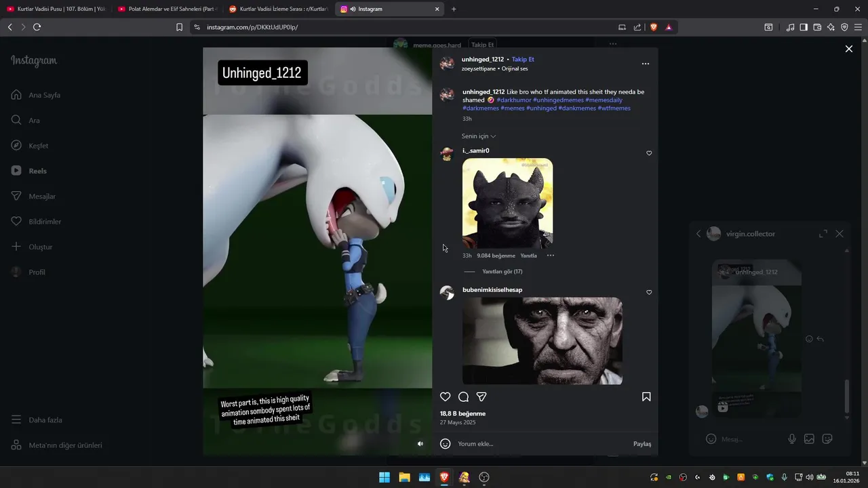
Task: Click the bookmark icon in address bar
Action: click(x=179, y=27)
